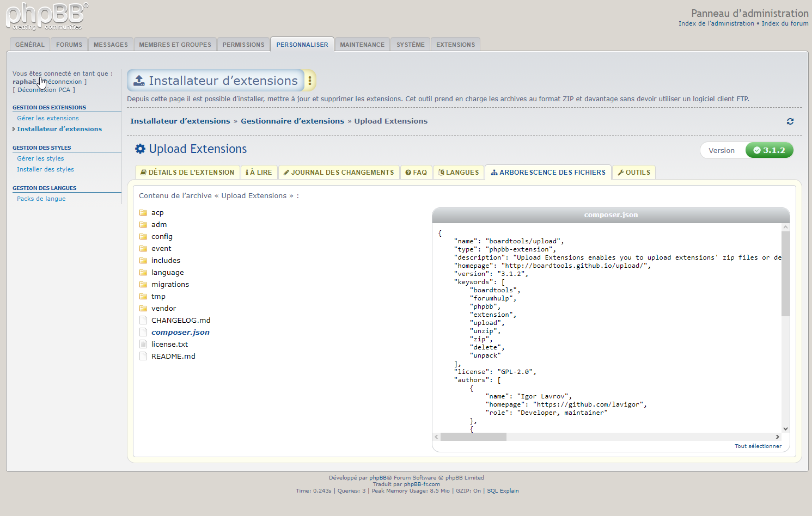The width and height of the screenshot is (812, 516).
Task: Open the Journal des changements tab
Action: click(x=339, y=173)
